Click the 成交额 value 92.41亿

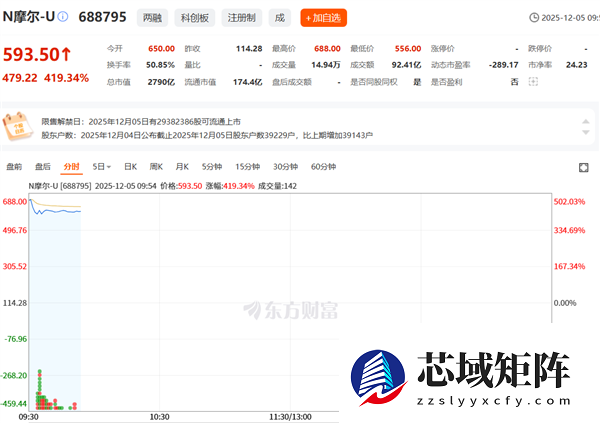pyautogui.click(x=406, y=65)
